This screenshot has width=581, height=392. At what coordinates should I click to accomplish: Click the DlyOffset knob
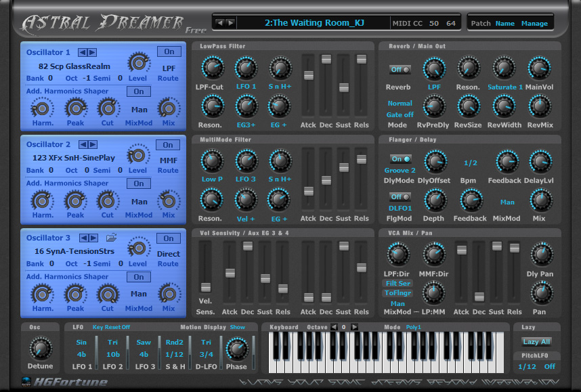coord(435,162)
